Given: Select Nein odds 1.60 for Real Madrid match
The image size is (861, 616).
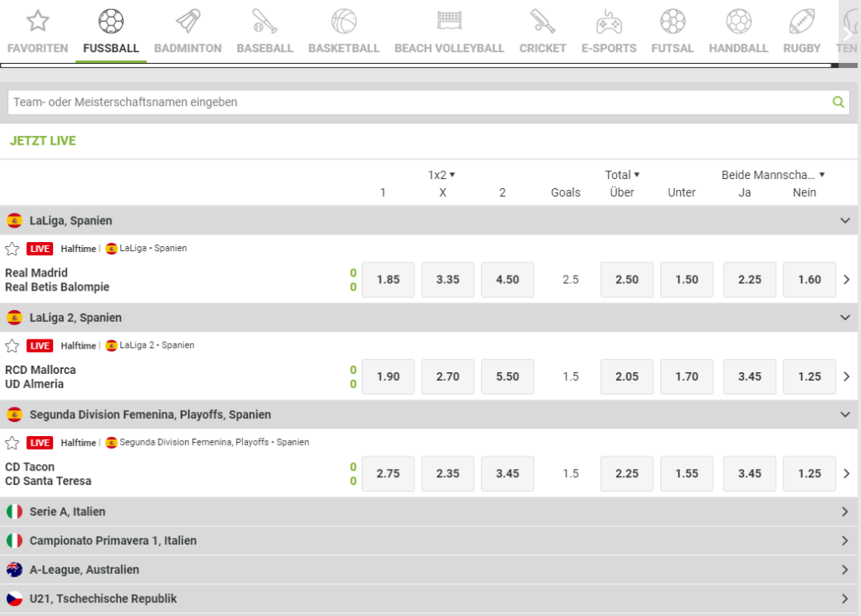Looking at the screenshot, I should coord(810,280).
